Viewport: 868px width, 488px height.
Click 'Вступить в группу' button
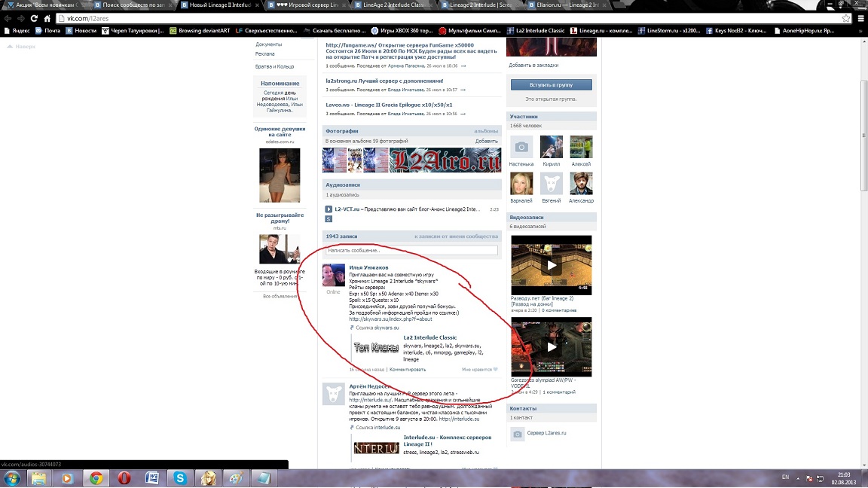tap(552, 84)
